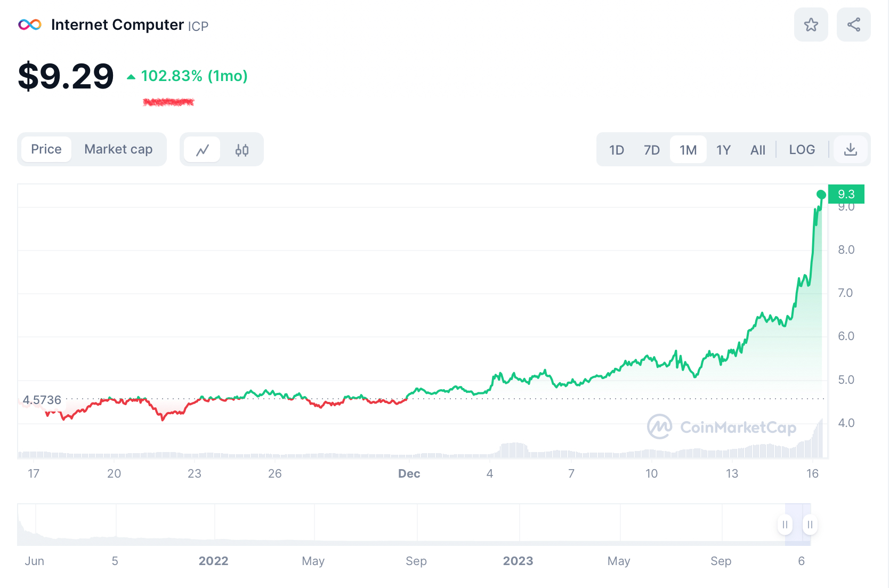Click the Jun label in navigator
889x588 pixels.
35,561
